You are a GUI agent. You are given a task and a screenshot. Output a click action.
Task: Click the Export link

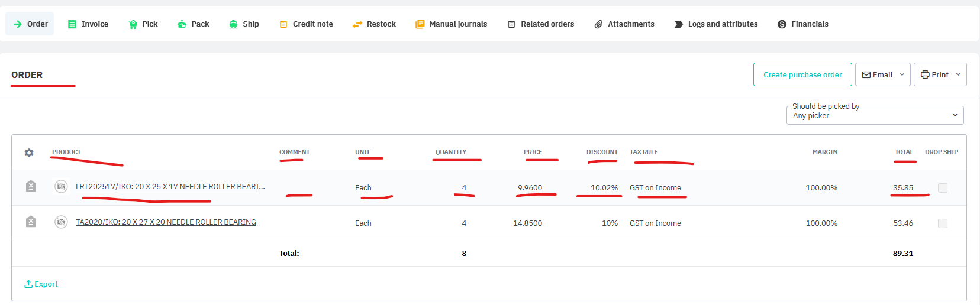click(x=41, y=284)
